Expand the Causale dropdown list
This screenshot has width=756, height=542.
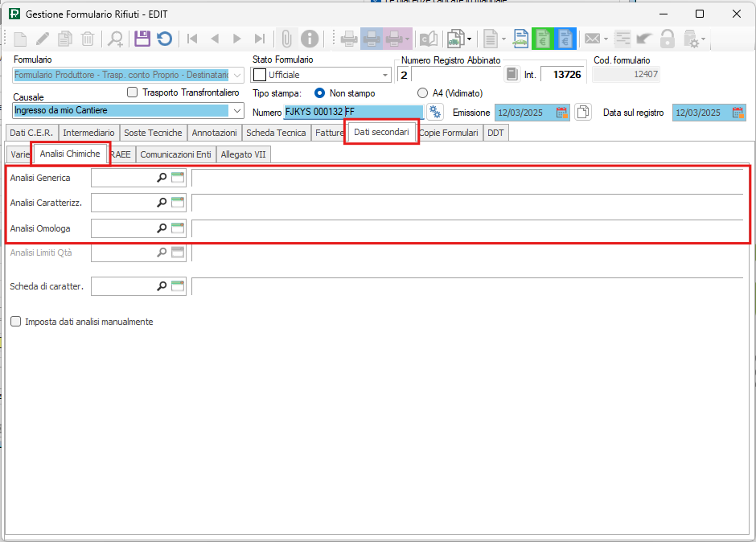[x=236, y=111]
